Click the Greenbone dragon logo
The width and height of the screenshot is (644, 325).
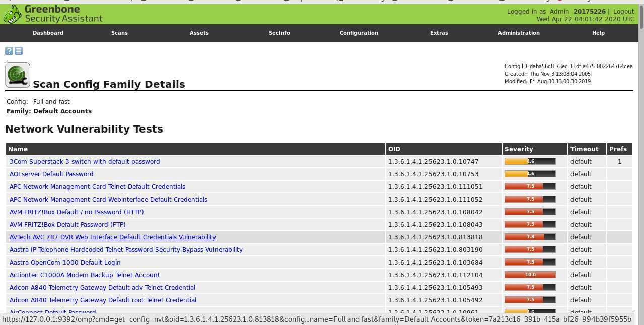[13, 14]
